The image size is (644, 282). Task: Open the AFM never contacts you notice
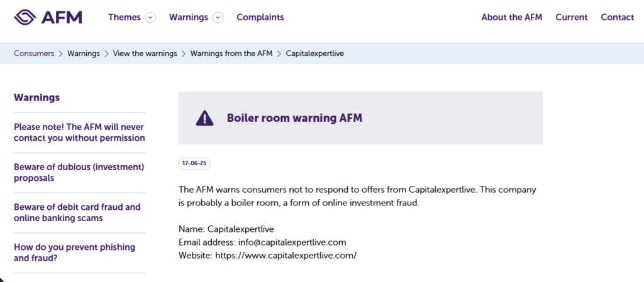[x=79, y=132]
